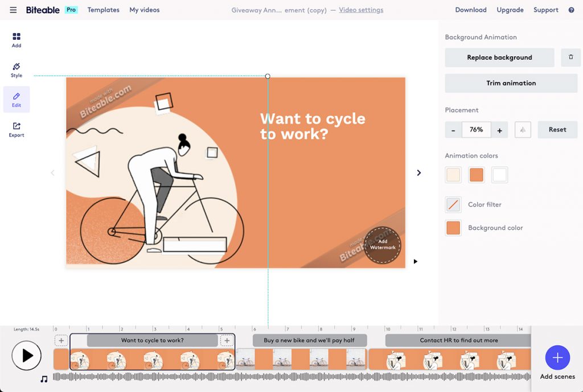Play the video preview
The width and height of the screenshot is (583, 392).
click(27, 355)
